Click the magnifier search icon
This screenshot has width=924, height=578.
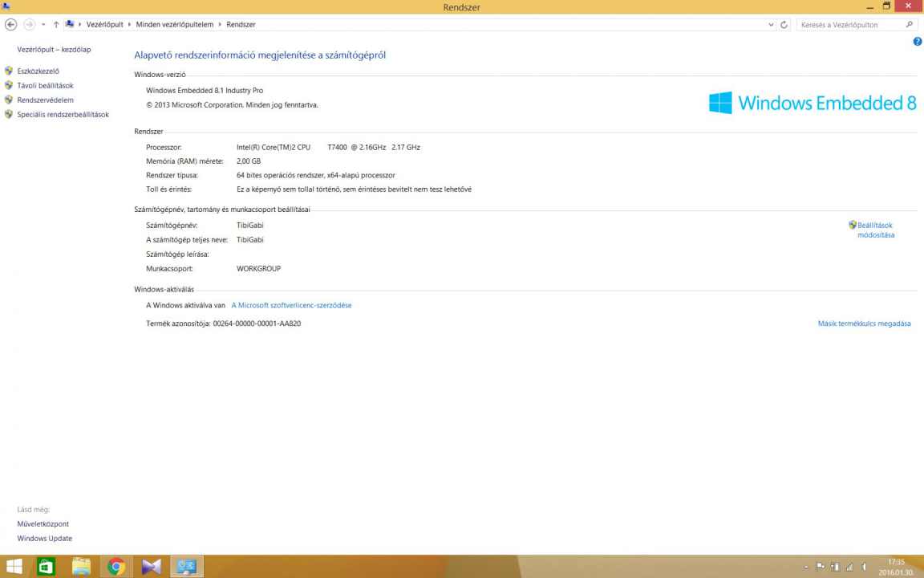click(910, 25)
